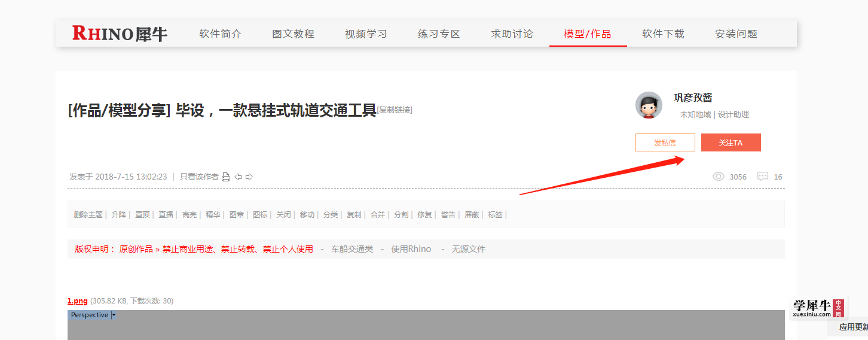Screen dimensions: 868x340
Task: Go to the 练习专区 tab
Action: pos(439,34)
